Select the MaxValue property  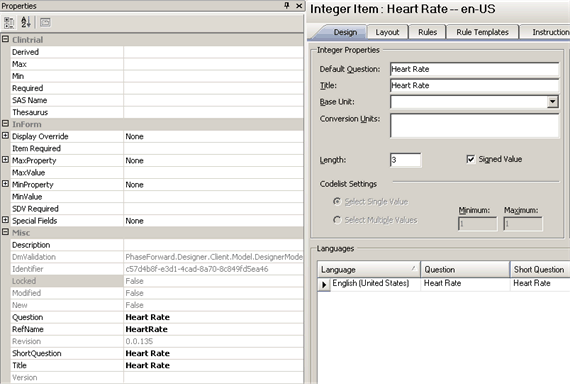[156, 172]
